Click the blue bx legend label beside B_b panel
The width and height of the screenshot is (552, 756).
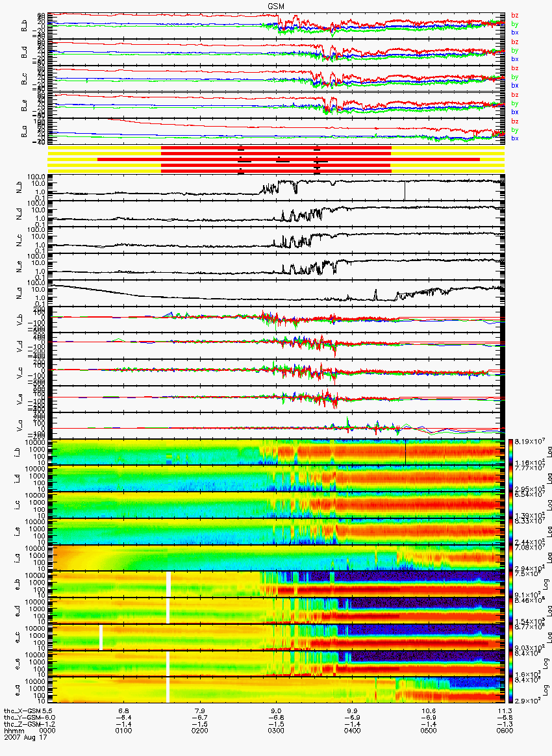pos(515,32)
